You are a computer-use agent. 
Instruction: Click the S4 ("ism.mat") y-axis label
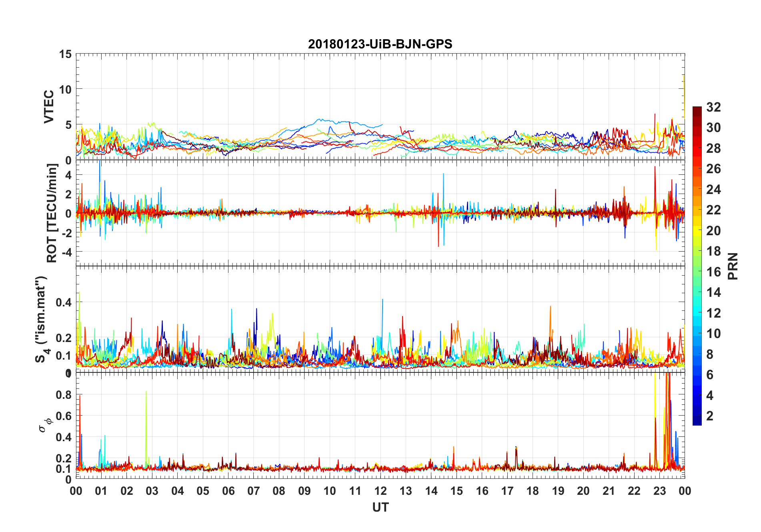42,319
